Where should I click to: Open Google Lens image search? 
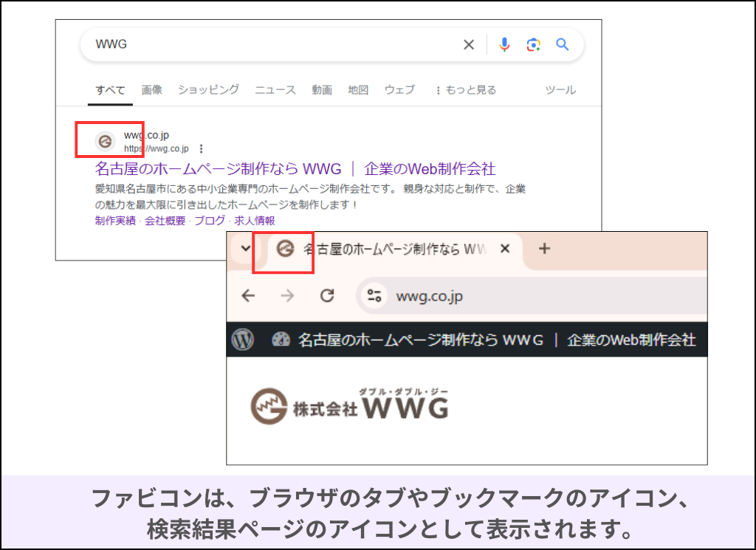[x=533, y=44]
